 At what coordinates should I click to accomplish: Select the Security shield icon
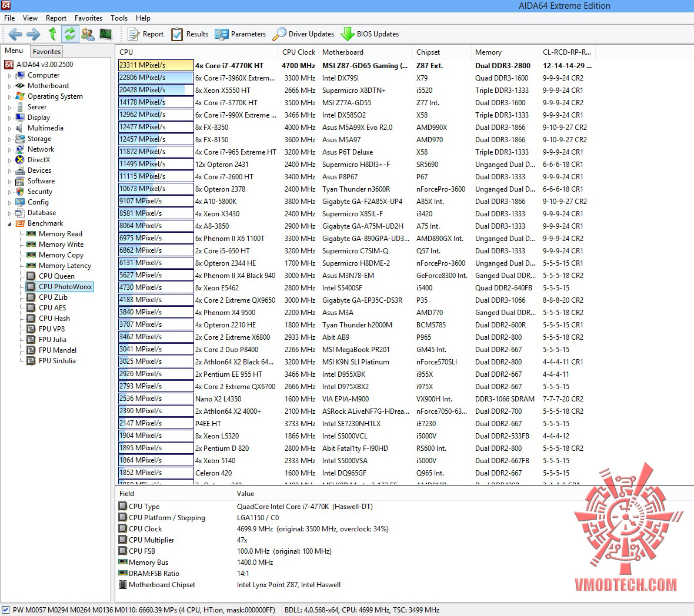[x=19, y=192]
